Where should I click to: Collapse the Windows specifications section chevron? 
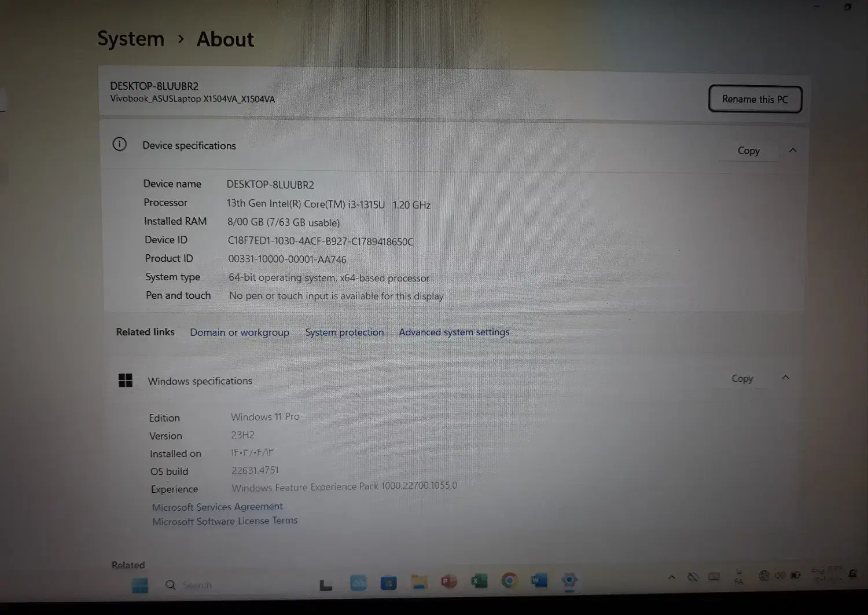785,378
